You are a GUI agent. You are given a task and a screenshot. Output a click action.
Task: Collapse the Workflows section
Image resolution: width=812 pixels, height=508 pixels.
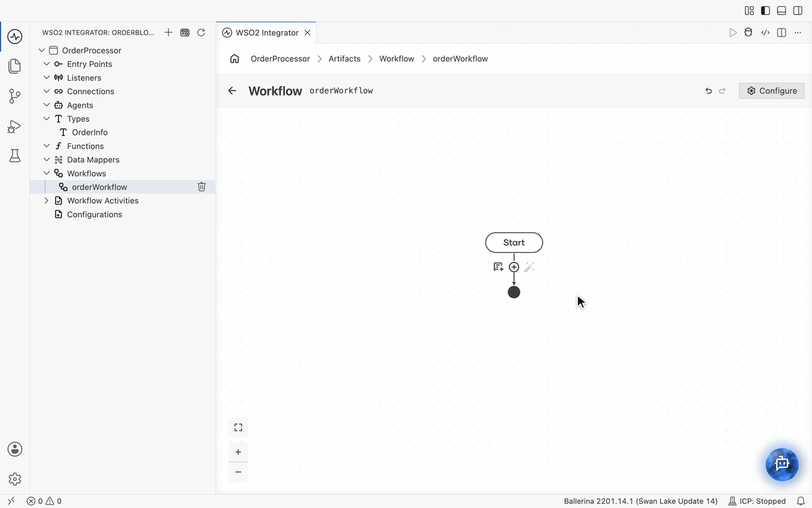pos(47,173)
